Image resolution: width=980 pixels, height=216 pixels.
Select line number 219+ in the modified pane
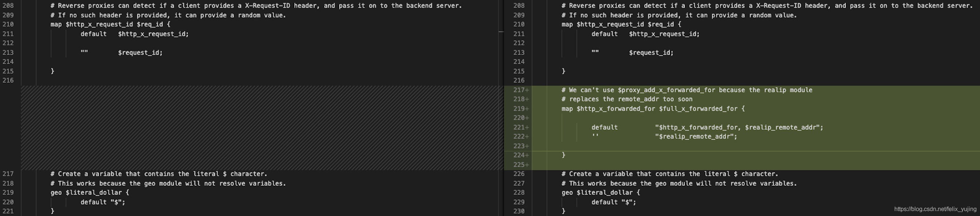pyautogui.click(x=521, y=109)
